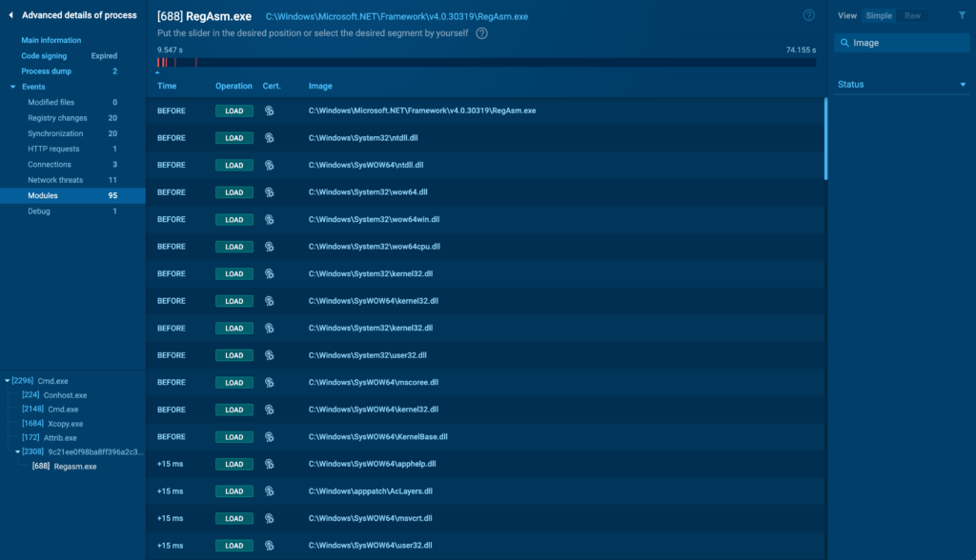Click the help circle icon at top right
This screenshot has width=976, height=560.
click(x=808, y=15)
